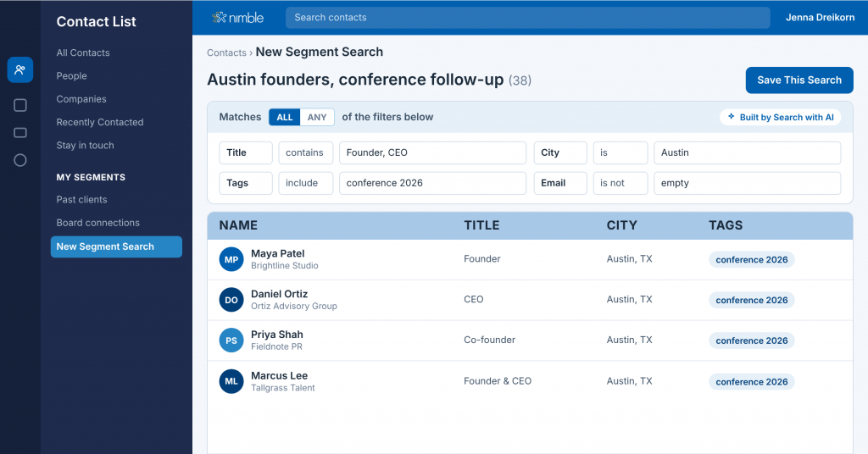Image resolution: width=868 pixels, height=454 pixels.
Task: Open Companies in sidebar
Action: coord(81,99)
